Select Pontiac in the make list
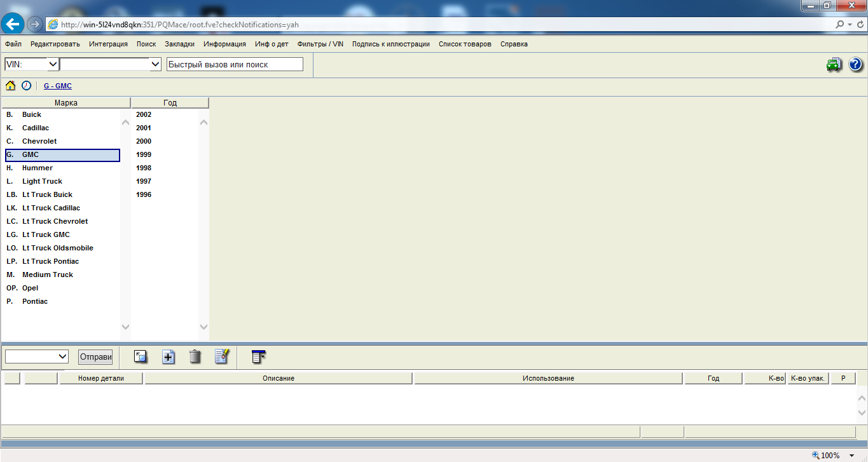 [x=62, y=301]
